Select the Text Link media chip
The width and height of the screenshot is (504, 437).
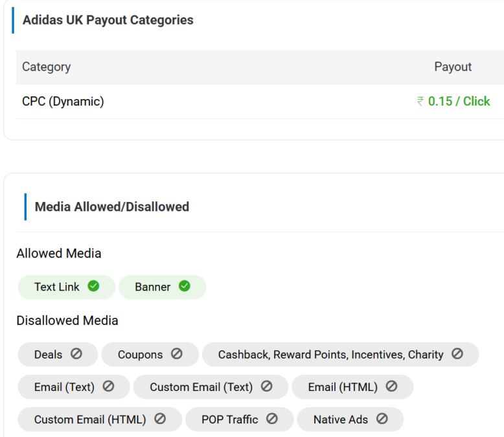(57, 287)
